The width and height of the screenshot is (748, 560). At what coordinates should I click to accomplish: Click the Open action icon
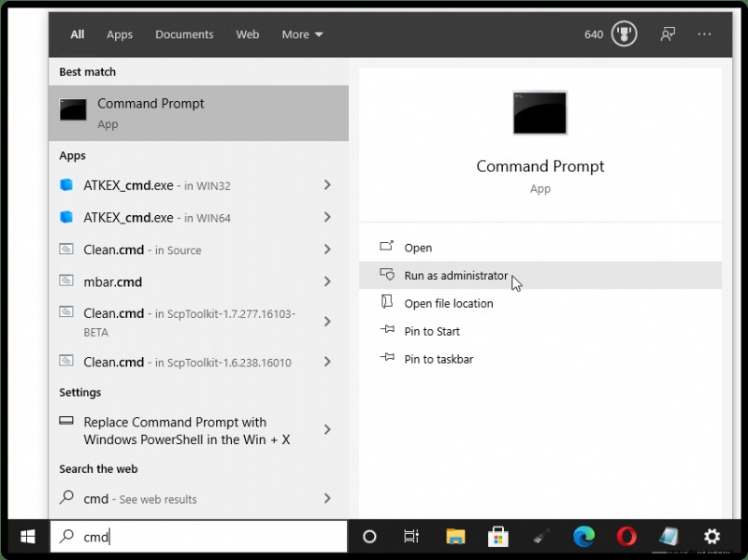(386, 246)
